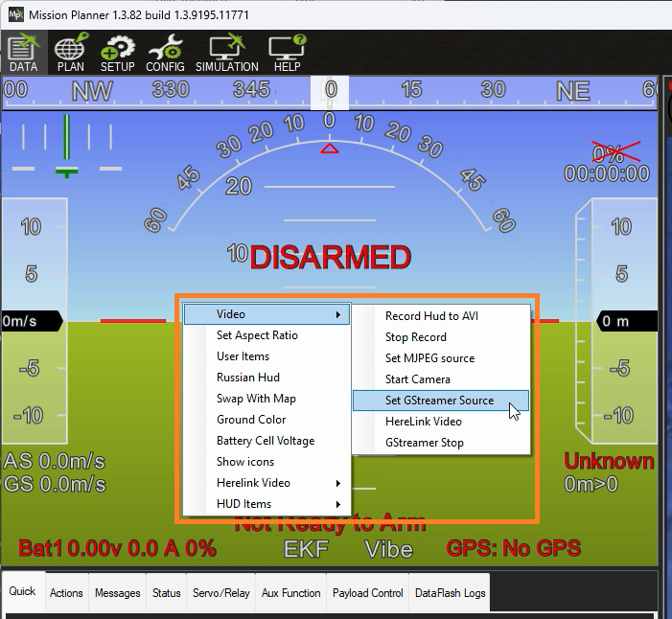Click the GS 0.0m/s groundspeed readout

coord(55,484)
